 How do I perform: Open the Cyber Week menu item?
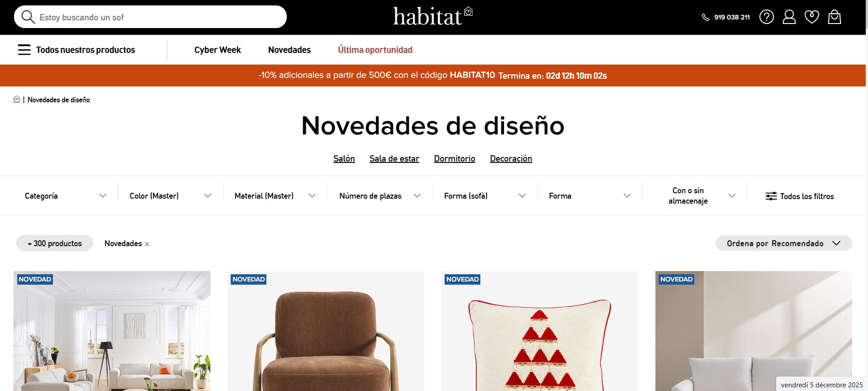click(x=218, y=50)
